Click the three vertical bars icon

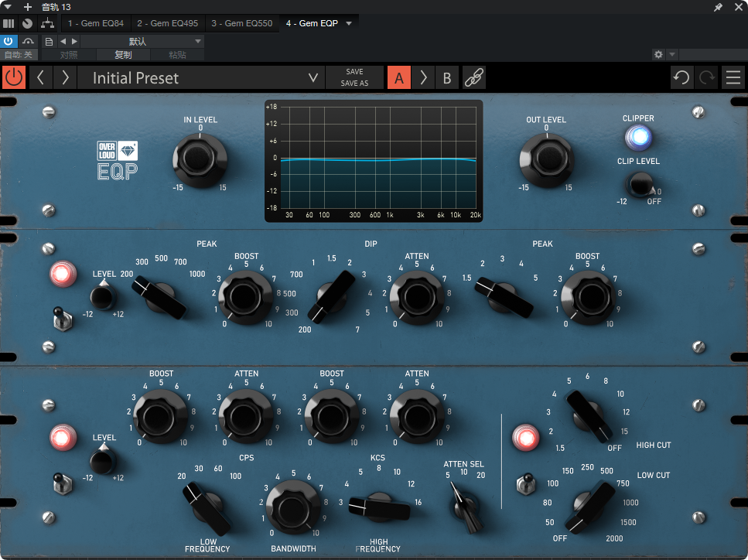click(x=9, y=23)
